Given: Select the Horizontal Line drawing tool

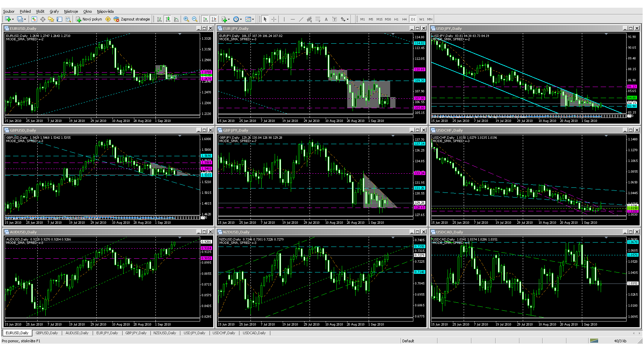Looking at the screenshot, I should 292,19.
